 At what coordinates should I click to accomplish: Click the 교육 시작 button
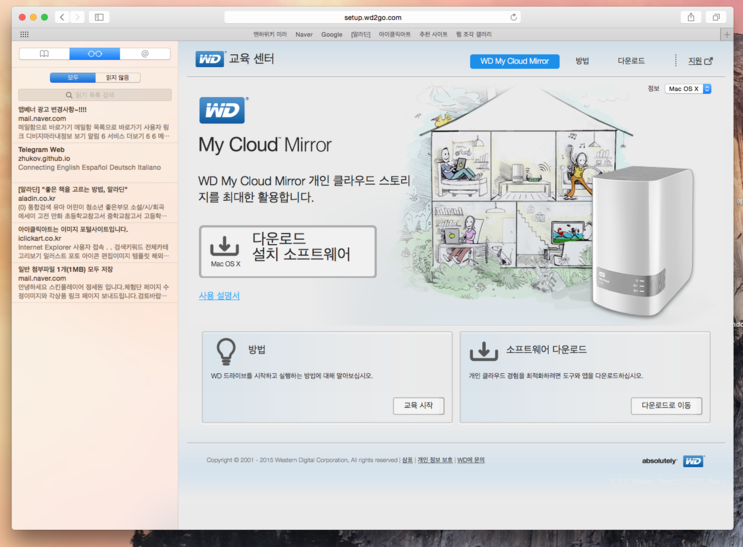[418, 406]
